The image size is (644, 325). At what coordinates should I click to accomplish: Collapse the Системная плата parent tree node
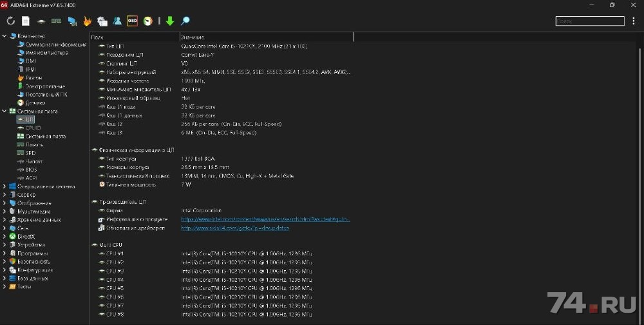click(x=4, y=111)
